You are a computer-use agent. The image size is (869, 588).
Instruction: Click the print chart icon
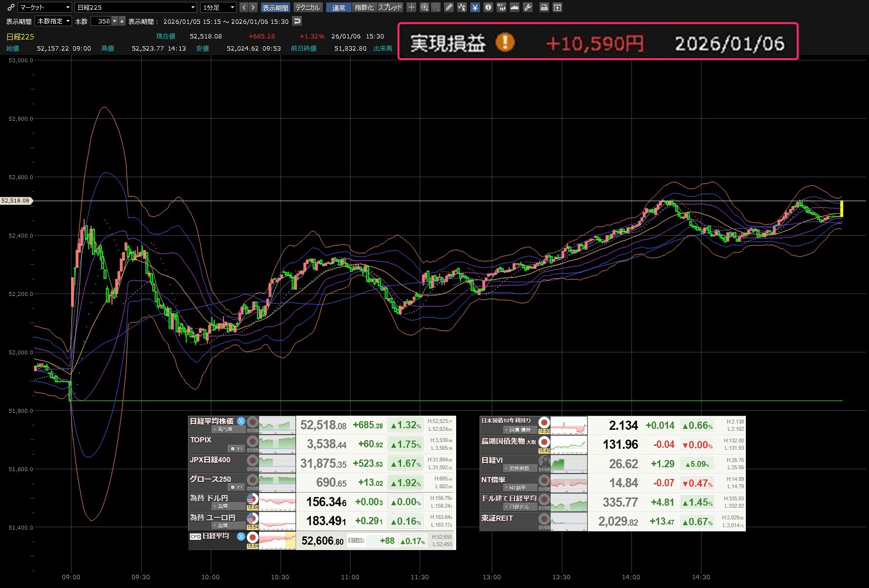(x=544, y=7)
